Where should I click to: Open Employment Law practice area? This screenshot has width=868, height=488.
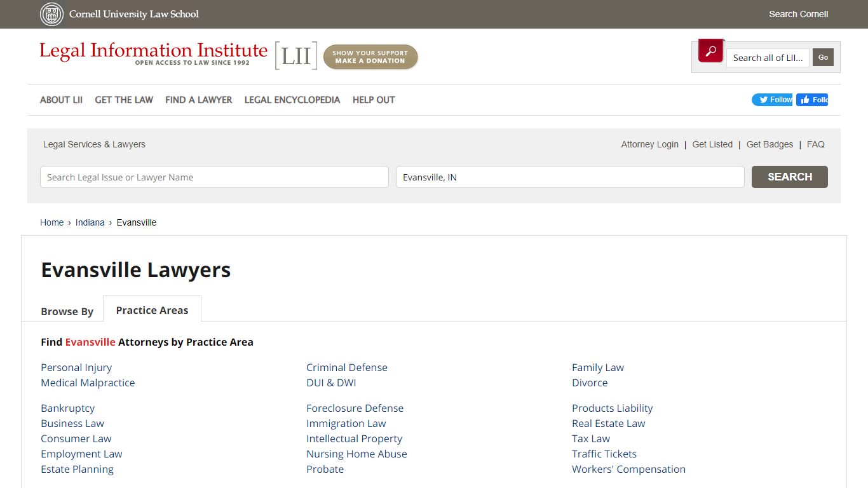[x=81, y=454]
